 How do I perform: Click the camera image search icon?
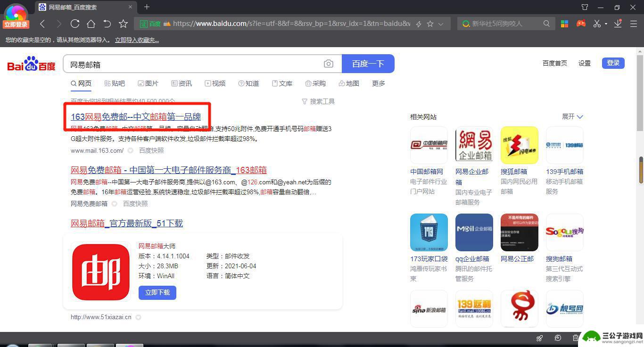[x=329, y=64]
